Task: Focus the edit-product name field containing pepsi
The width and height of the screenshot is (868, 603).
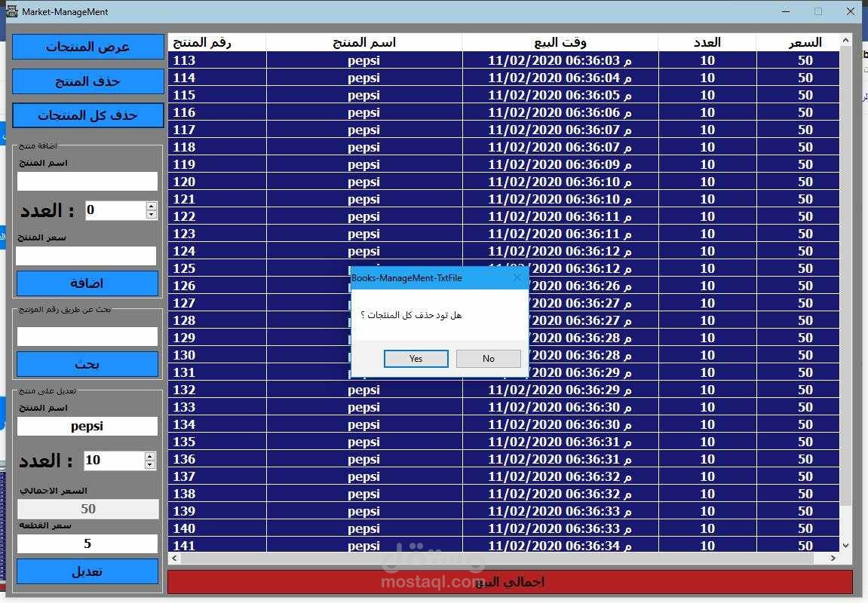Action: pyautogui.click(x=87, y=427)
